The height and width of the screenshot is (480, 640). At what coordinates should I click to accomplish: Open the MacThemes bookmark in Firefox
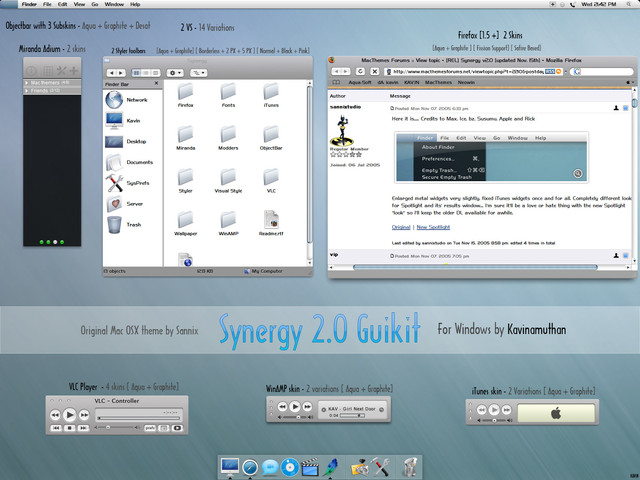[x=438, y=82]
